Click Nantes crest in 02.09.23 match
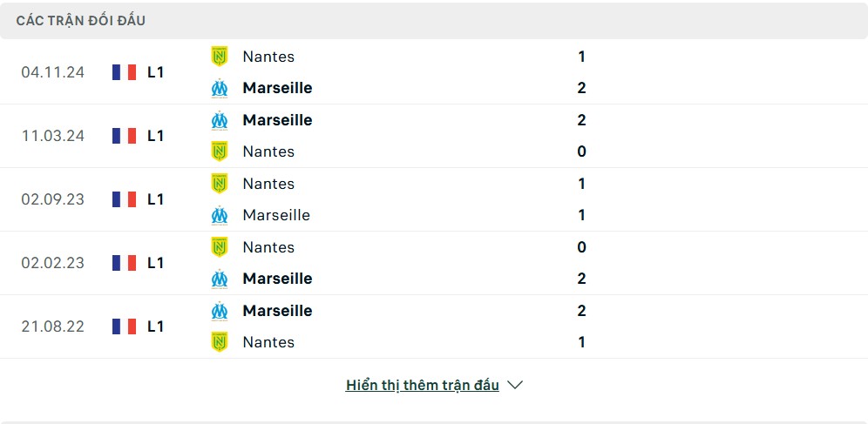This screenshot has width=868, height=424. [x=220, y=184]
